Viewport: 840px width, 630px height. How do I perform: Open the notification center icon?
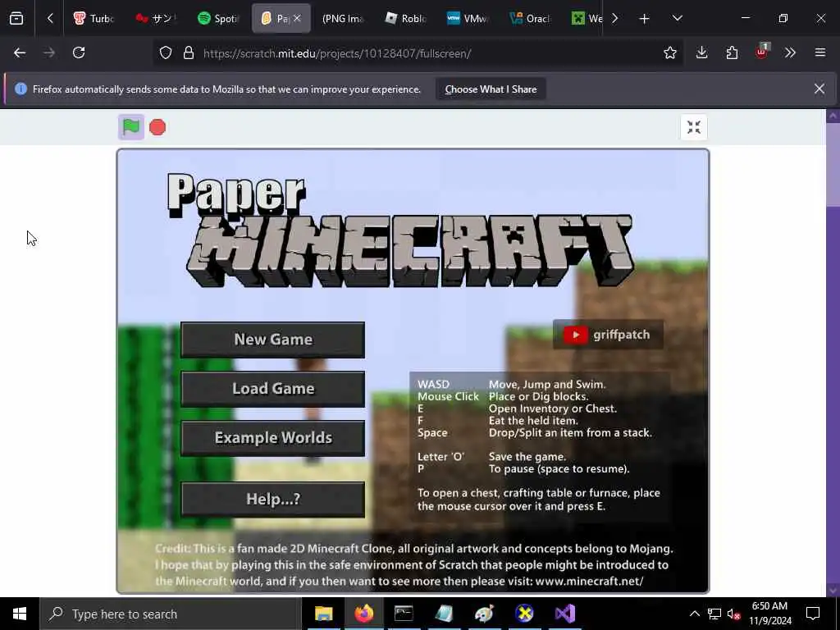(813, 614)
